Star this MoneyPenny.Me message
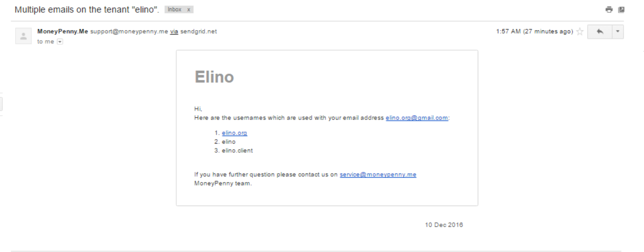The image size is (644, 252). coord(580,32)
